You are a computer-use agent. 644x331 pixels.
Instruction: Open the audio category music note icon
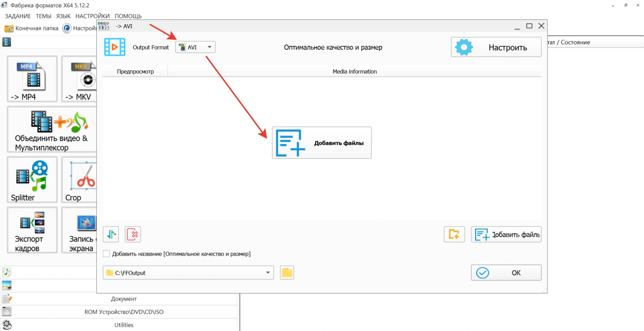click(7, 272)
